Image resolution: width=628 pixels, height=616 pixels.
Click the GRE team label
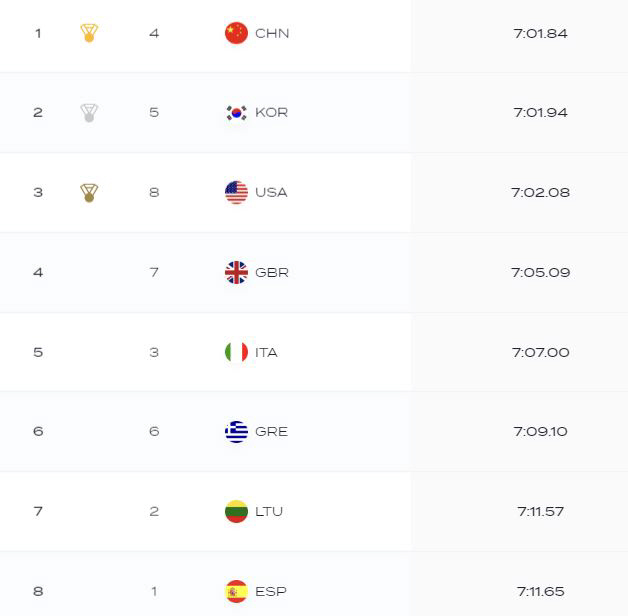click(x=271, y=432)
